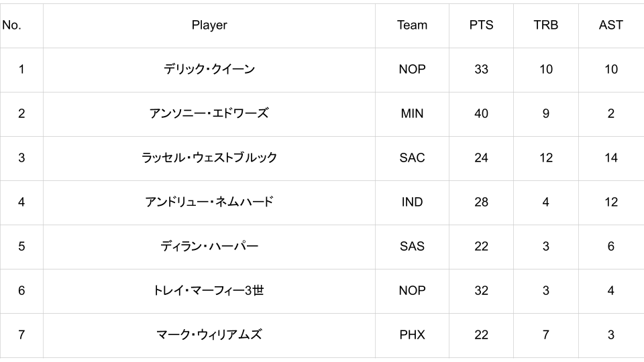Click player ラッセル・ウェストブルック
The height and width of the screenshot is (362, 644).
click(x=209, y=158)
